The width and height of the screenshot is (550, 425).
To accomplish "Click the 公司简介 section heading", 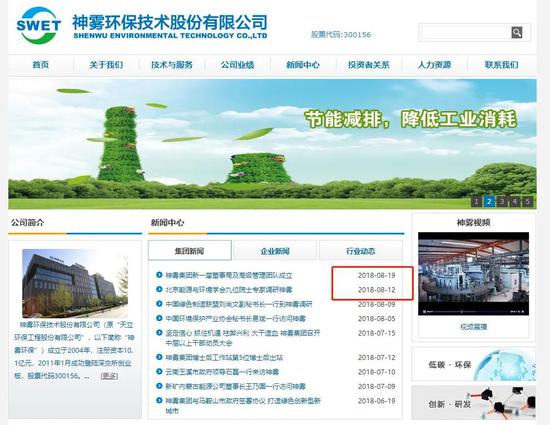I will coord(27,222).
